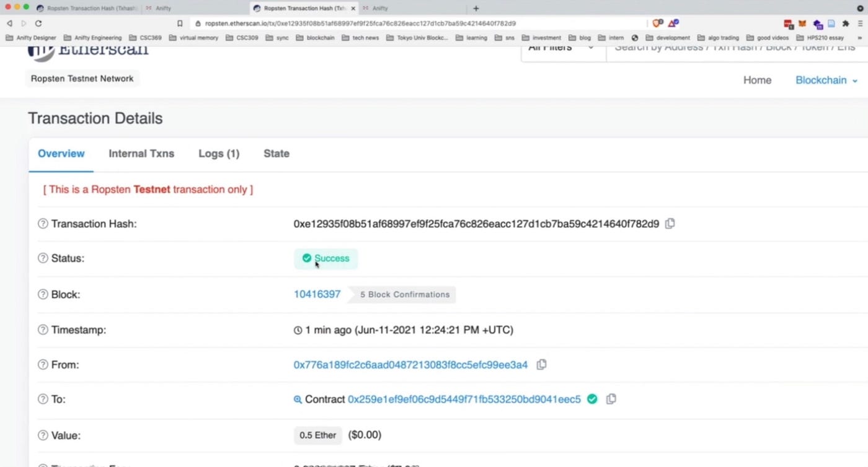Click the Ropsten Testnet Network label

[x=82, y=79]
